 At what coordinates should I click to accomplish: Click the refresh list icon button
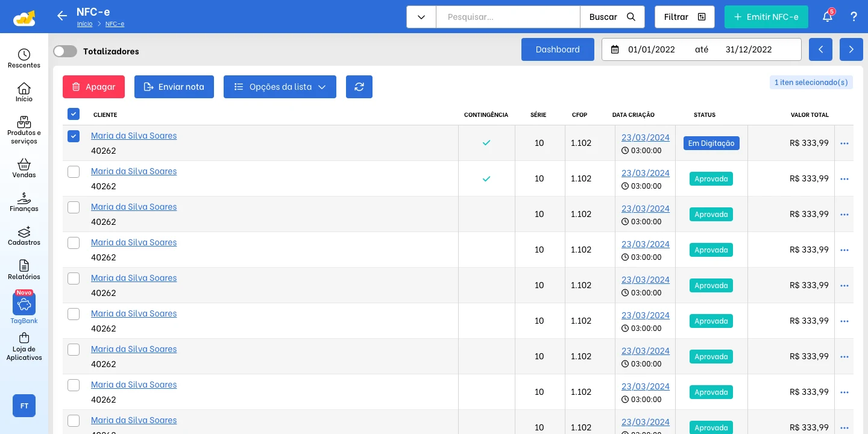(x=359, y=87)
